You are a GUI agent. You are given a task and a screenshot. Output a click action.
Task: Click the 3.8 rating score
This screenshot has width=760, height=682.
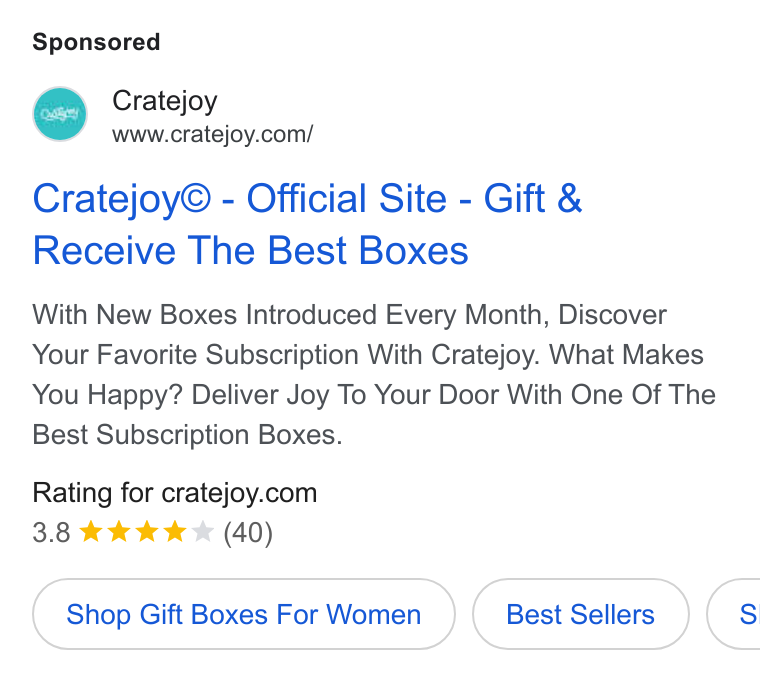click(51, 532)
